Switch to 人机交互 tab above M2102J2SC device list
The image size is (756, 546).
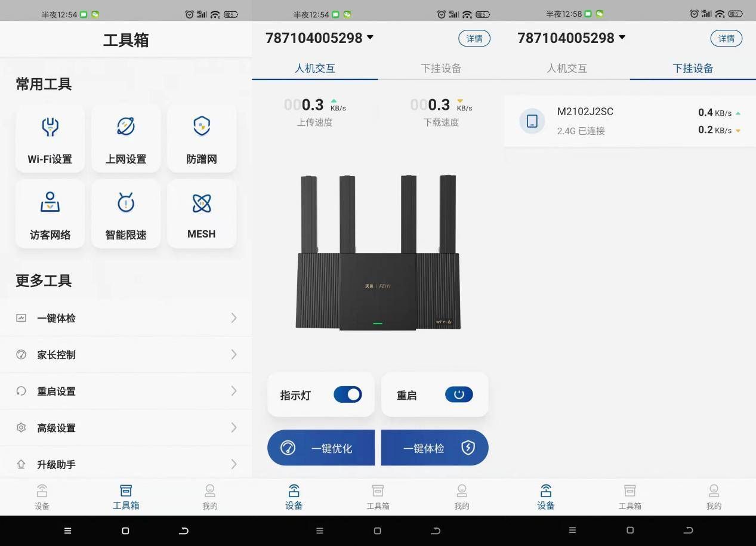click(567, 68)
